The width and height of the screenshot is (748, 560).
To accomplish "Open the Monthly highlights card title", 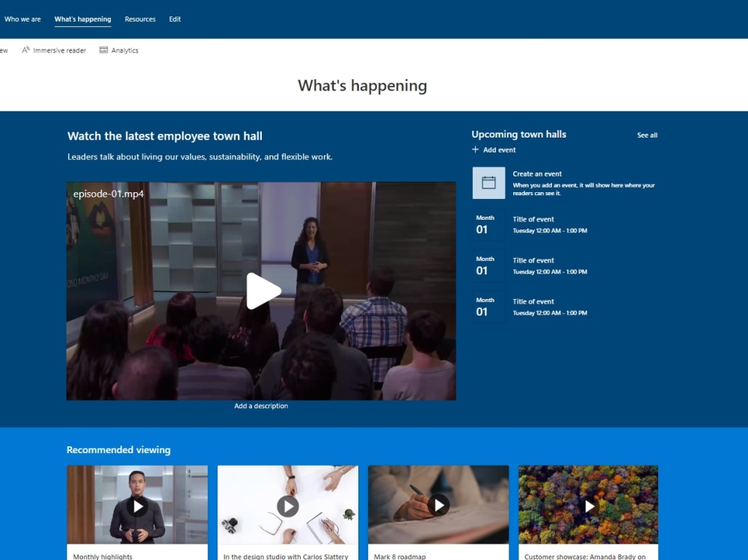I will pyautogui.click(x=102, y=556).
